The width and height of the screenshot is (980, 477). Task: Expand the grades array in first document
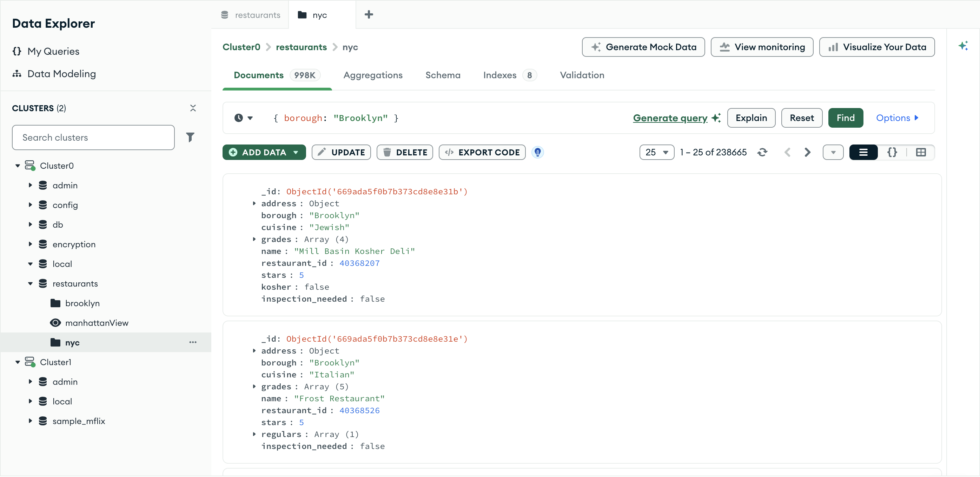coord(255,239)
